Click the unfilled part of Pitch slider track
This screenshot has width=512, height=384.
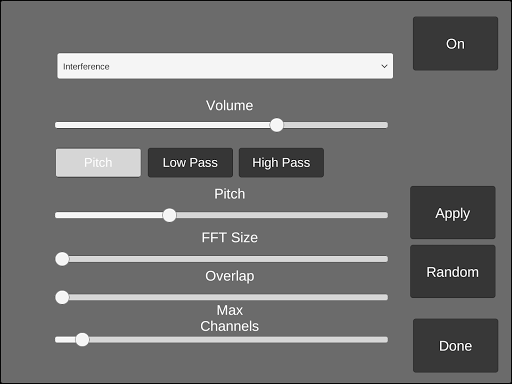click(x=282, y=215)
